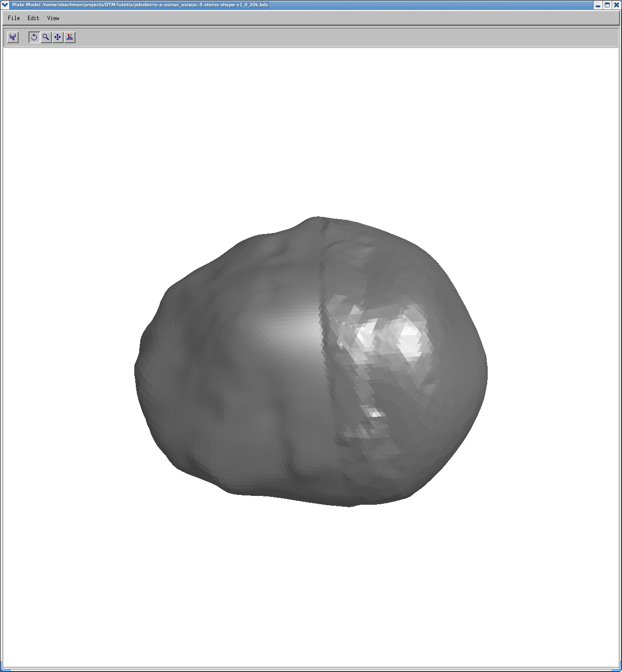This screenshot has width=622, height=672.
Task: Close the Plate Model window
Action: tap(617, 5)
